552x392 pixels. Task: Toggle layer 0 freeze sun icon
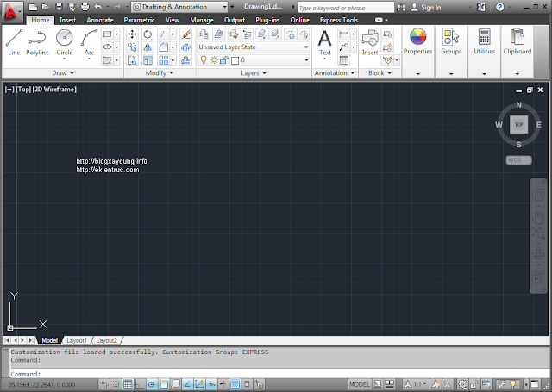coord(214,60)
